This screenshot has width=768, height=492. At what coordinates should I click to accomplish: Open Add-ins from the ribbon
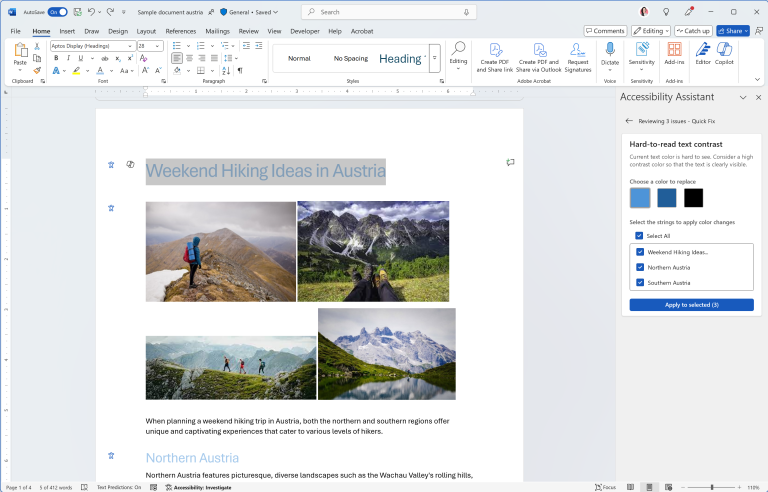tap(674, 53)
